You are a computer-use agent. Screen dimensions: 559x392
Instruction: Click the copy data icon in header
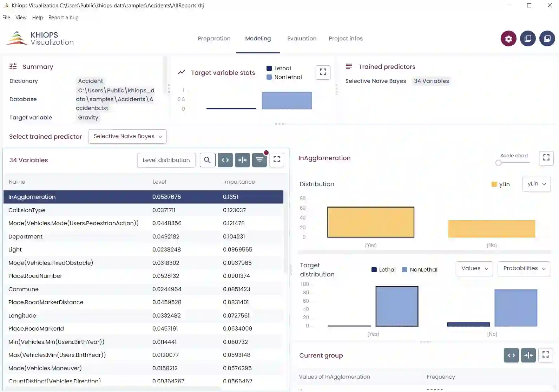click(x=528, y=39)
